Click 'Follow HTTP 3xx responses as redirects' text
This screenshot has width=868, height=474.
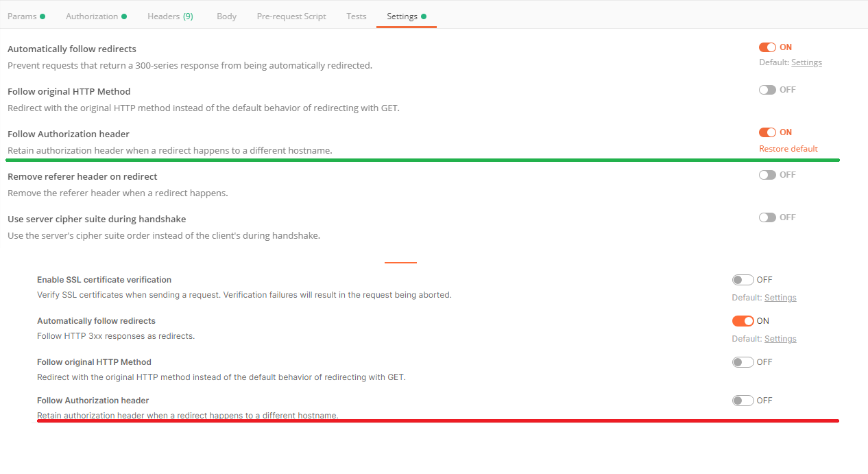[x=116, y=336]
